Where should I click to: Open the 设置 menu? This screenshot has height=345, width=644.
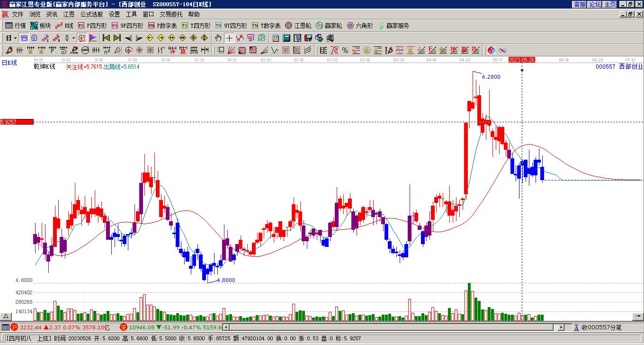114,14
